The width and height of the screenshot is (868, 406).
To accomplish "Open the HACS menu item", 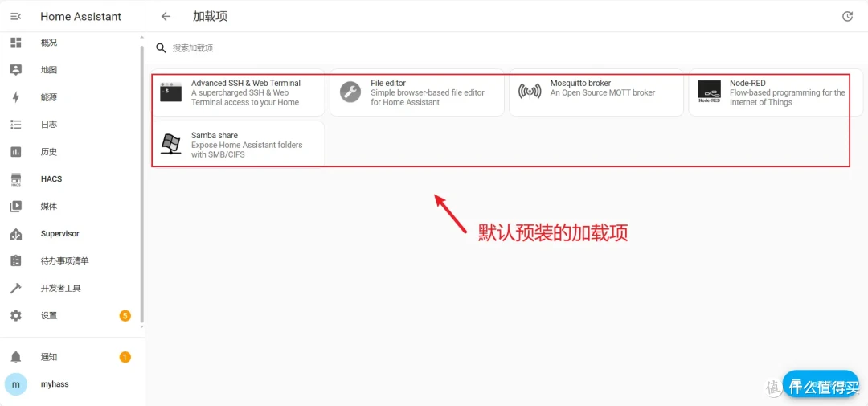I will pyautogui.click(x=71, y=179).
